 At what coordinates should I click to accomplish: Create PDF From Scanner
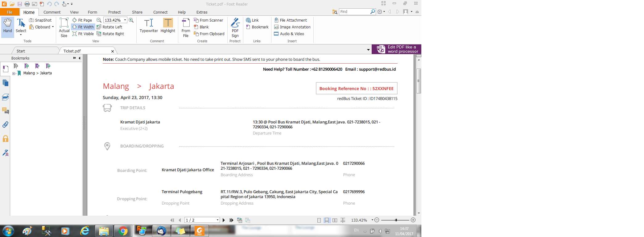[x=208, y=20]
